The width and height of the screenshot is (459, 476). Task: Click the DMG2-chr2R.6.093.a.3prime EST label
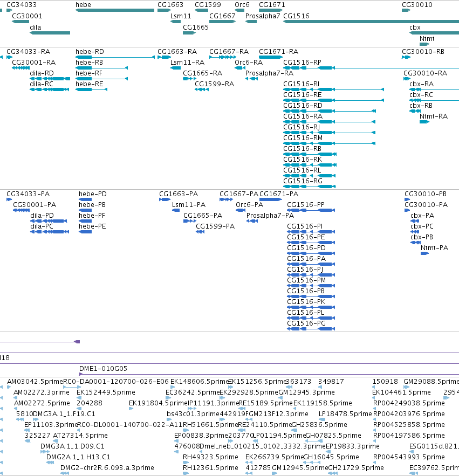(x=107, y=468)
